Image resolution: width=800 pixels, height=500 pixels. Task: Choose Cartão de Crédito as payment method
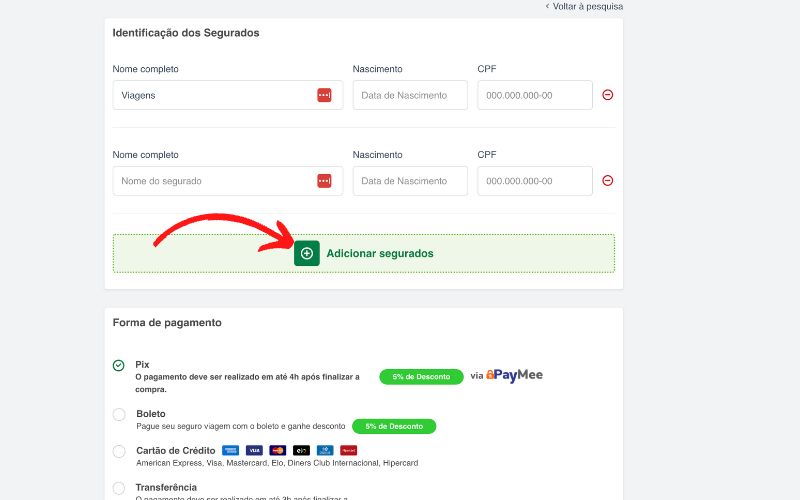coord(119,451)
